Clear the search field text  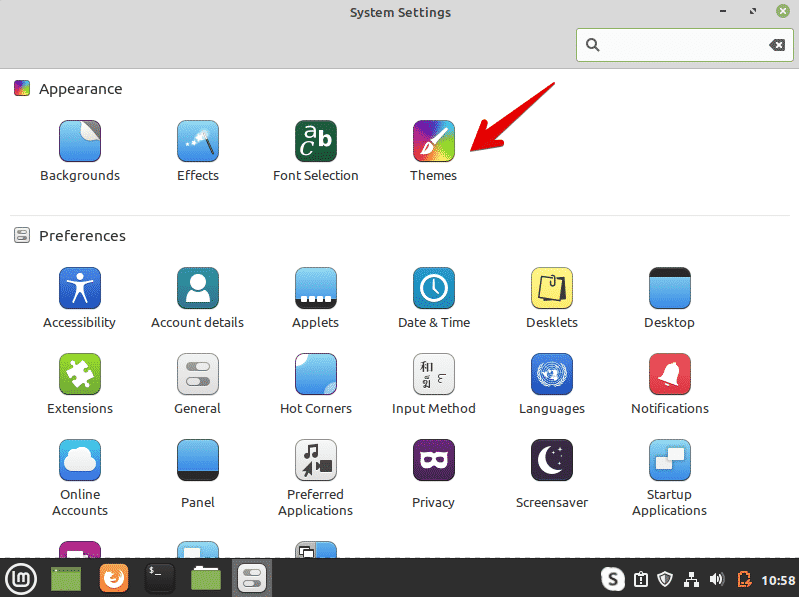tap(777, 45)
